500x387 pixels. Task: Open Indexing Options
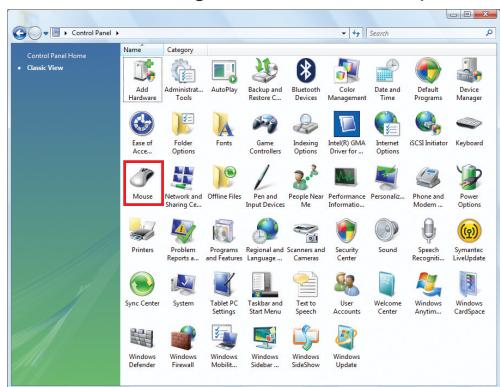click(306, 133)
